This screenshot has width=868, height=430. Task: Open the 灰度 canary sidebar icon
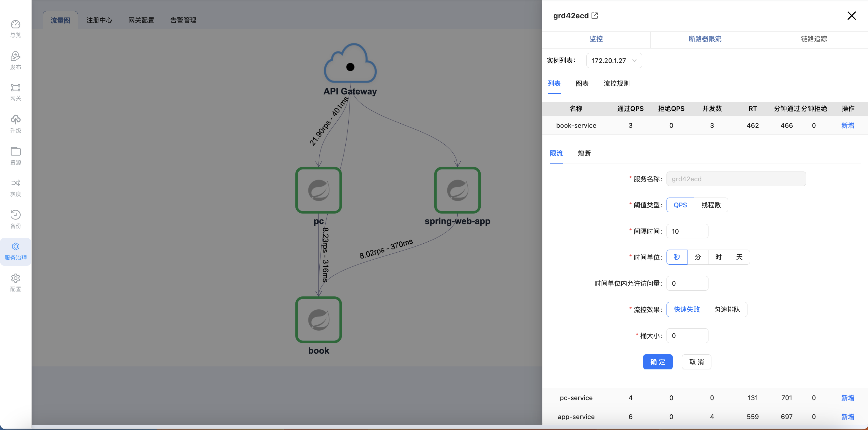(15, 187)
